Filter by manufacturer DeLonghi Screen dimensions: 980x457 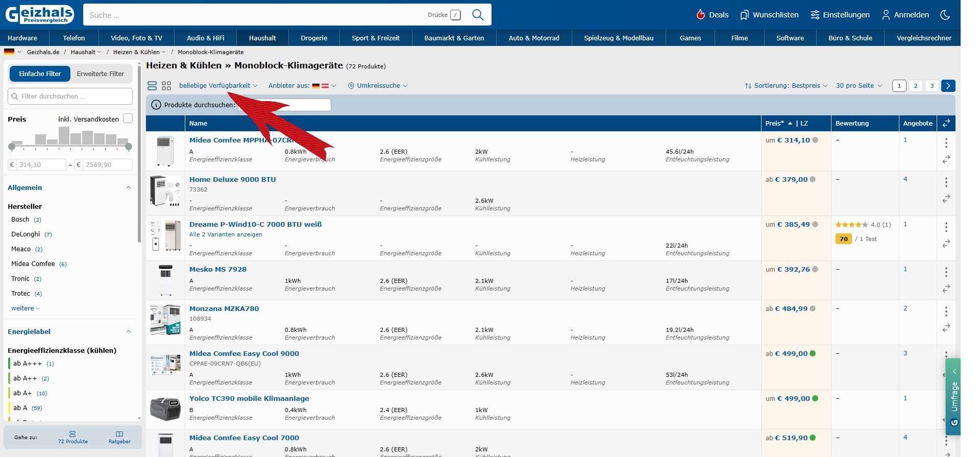click(x=32, y=234)
